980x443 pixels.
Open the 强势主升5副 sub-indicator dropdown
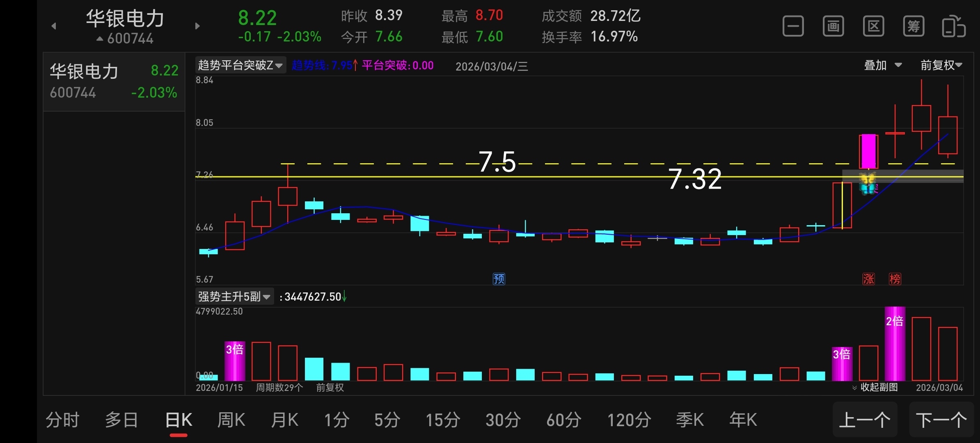pyautogui.click(x=234, y=297)
